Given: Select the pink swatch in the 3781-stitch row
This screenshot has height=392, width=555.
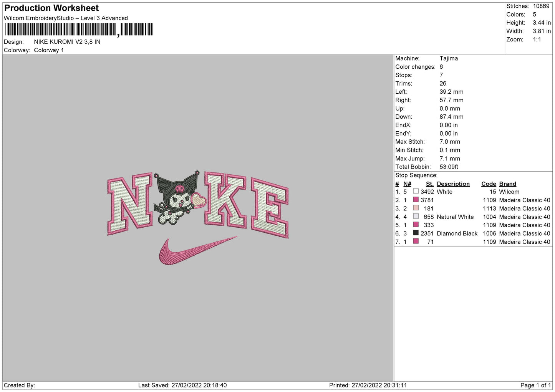Looking at the screenshot, I should 416,200.
